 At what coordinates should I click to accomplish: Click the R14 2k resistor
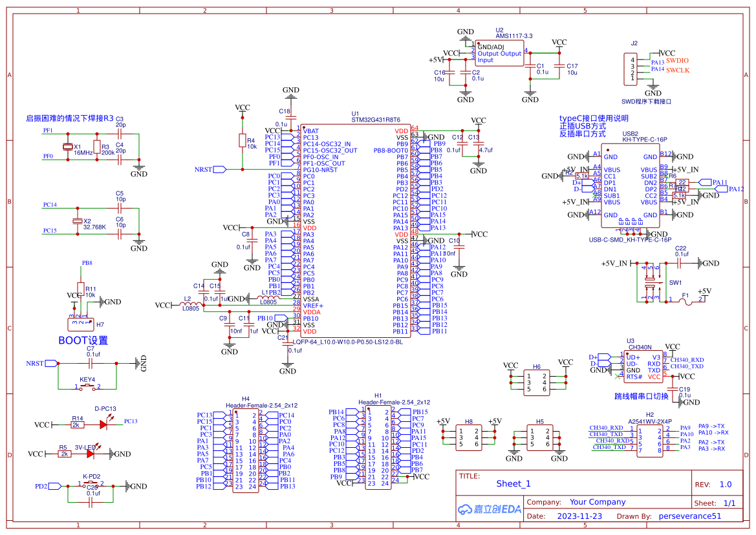(x=76, y=425)
